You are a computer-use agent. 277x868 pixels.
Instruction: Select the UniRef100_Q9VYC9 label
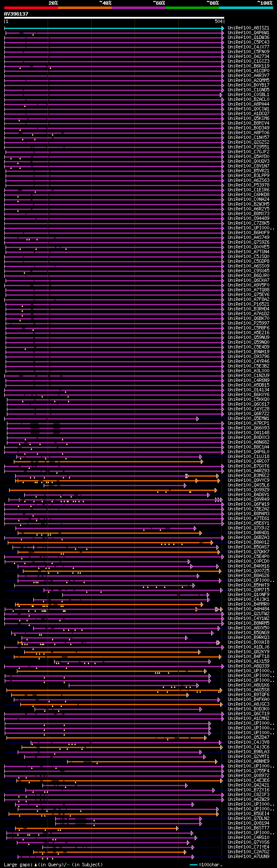(x=248, y=481)
